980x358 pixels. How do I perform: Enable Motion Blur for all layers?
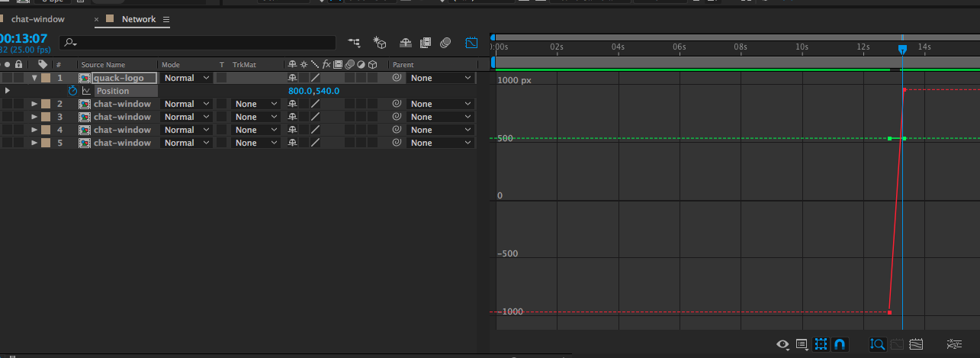(446, 43)
